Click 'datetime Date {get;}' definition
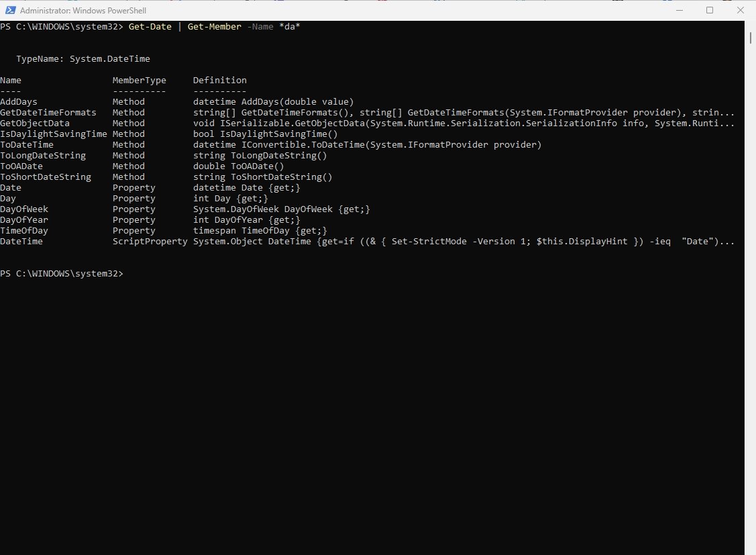Screen dimensions: 756x555 pyautogui.click(x=247, y=187)
